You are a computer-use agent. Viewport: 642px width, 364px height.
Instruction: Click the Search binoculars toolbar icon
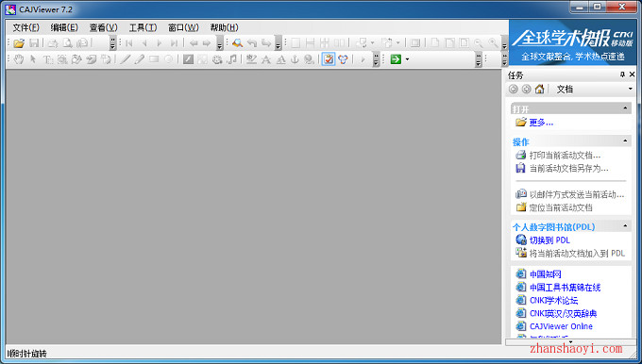[237, 42]
